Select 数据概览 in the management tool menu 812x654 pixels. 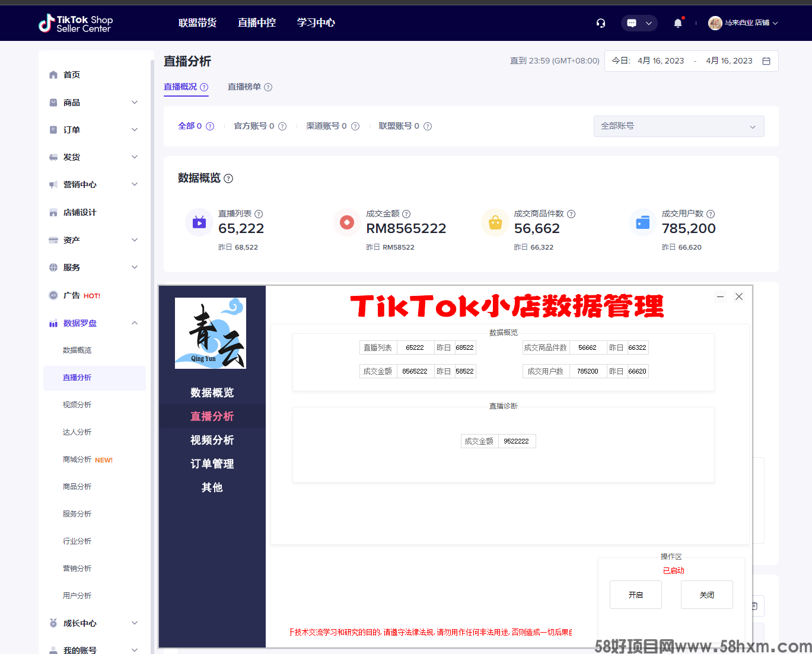212,393
